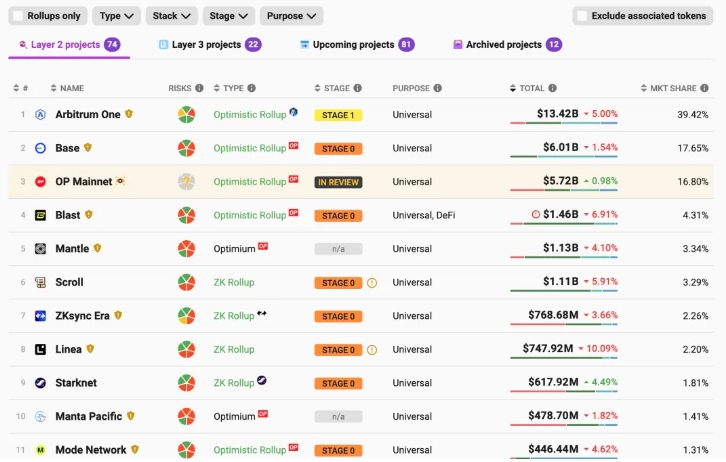The image size is (726, 462).
Task: Open the Upcoming projects tab
Action: [357, 45]
